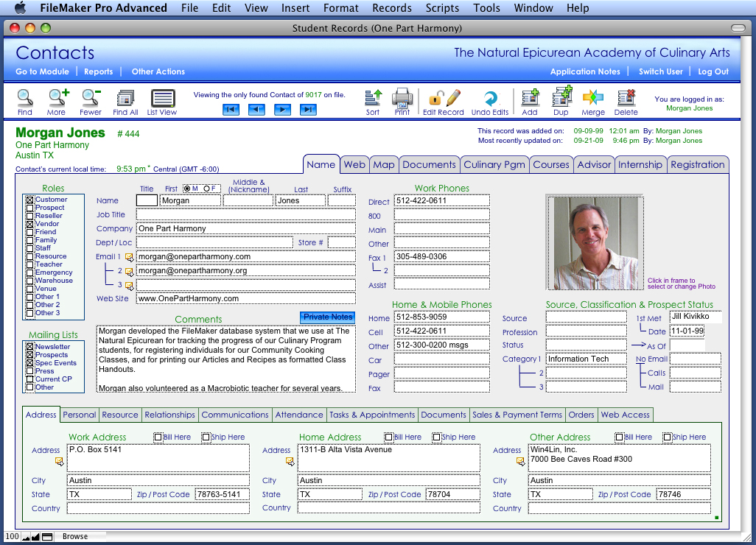
Task: Click Application Notes link
Action: [585, 71]
